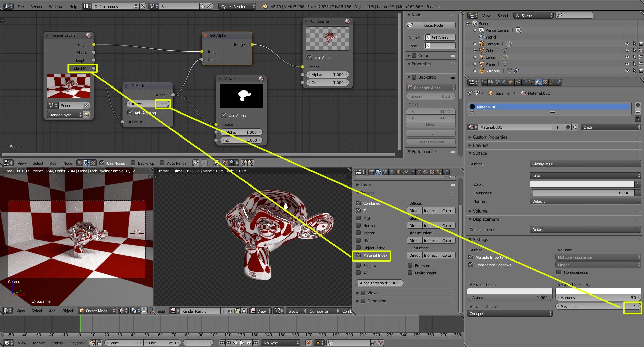Toggle the Material Index pass checkbox
644x347 pixels.
pos(358,255)
